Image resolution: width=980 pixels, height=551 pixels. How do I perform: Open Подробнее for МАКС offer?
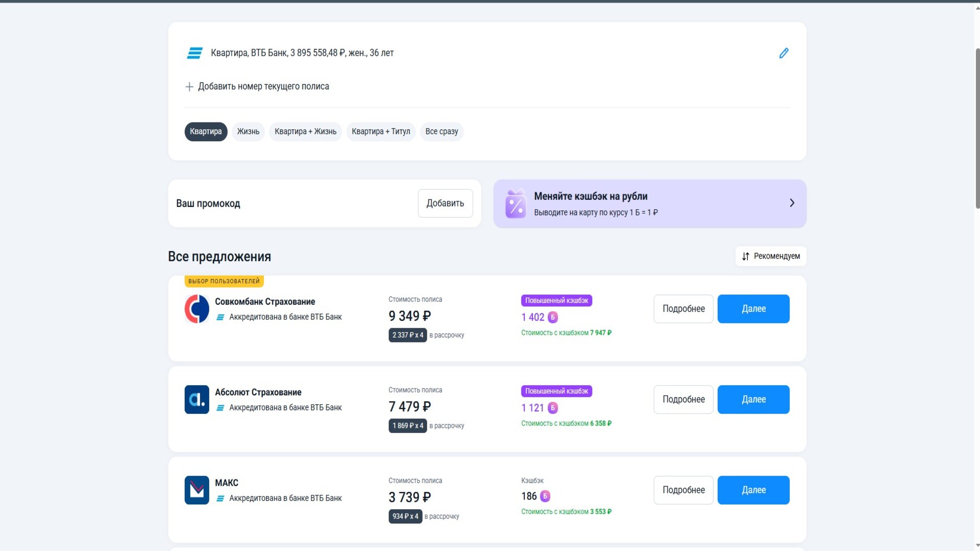683,490
